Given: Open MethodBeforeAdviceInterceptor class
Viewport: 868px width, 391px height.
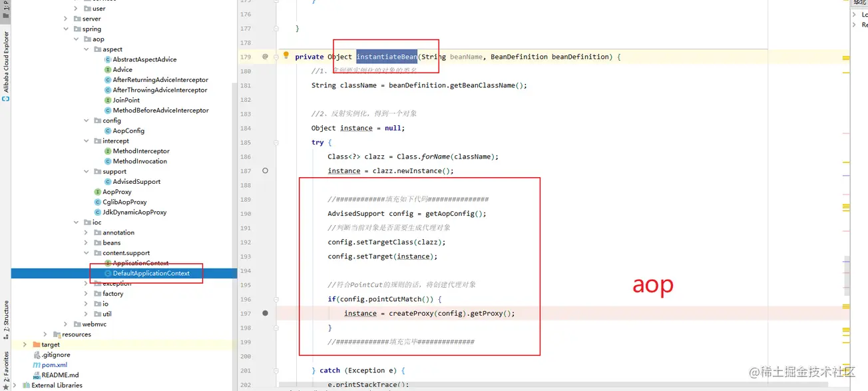Looking at the screenshot, I should (x=160, y=111).
